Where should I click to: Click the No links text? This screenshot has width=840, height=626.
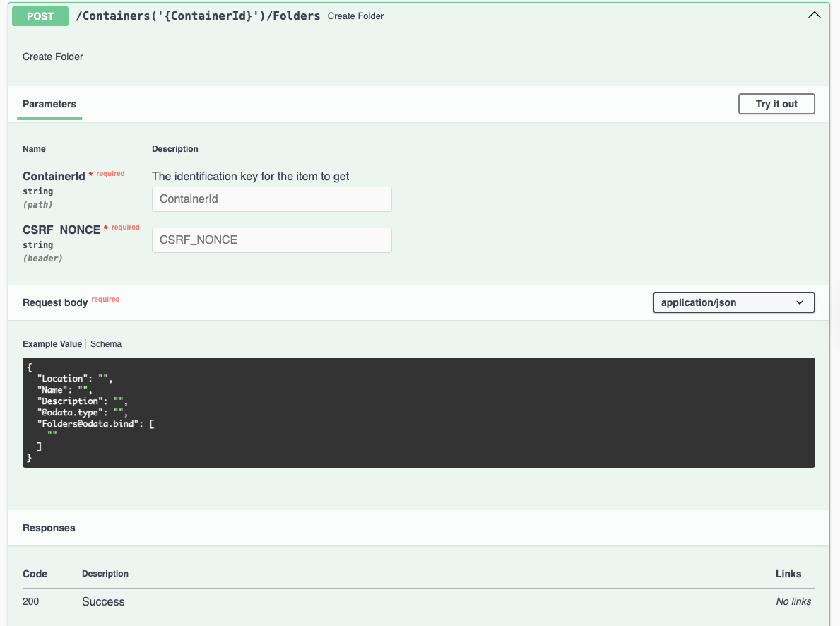click(793, 602)
